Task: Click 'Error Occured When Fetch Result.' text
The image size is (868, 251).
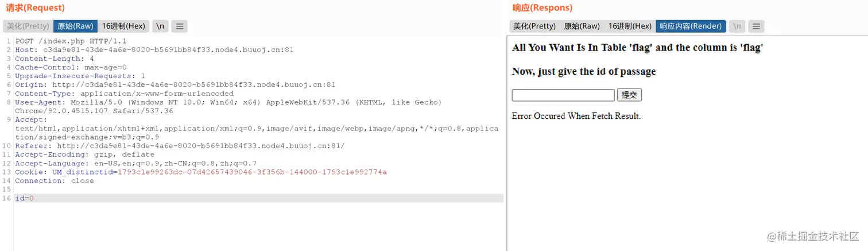Action: tap(576, 116)
